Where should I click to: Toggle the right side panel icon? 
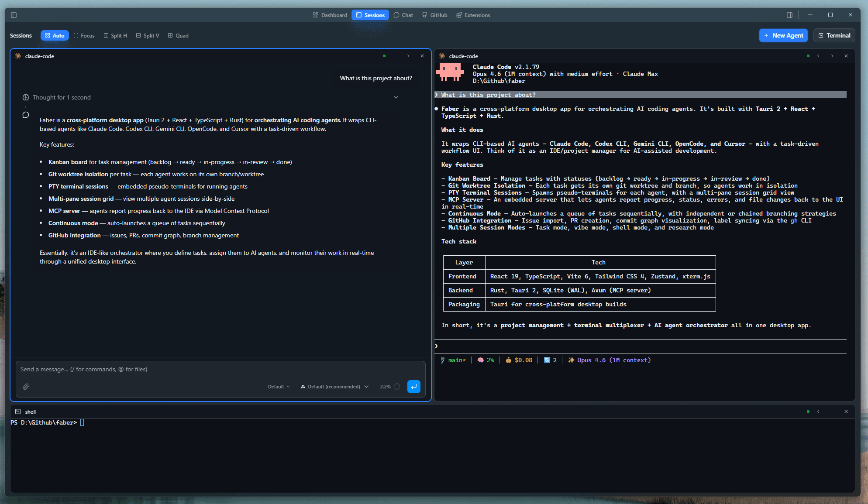[x=789, y=15]
